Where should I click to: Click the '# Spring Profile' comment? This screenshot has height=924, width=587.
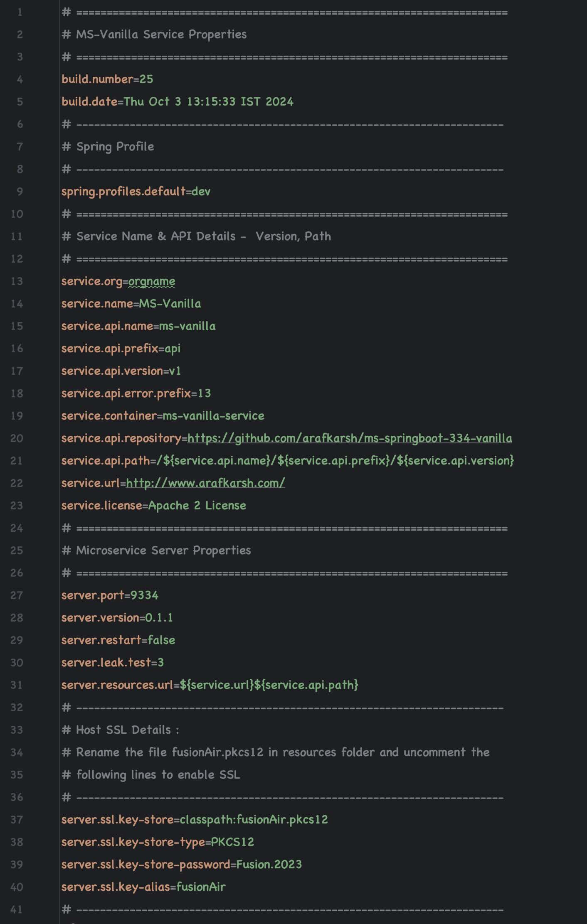click(108, 146)
